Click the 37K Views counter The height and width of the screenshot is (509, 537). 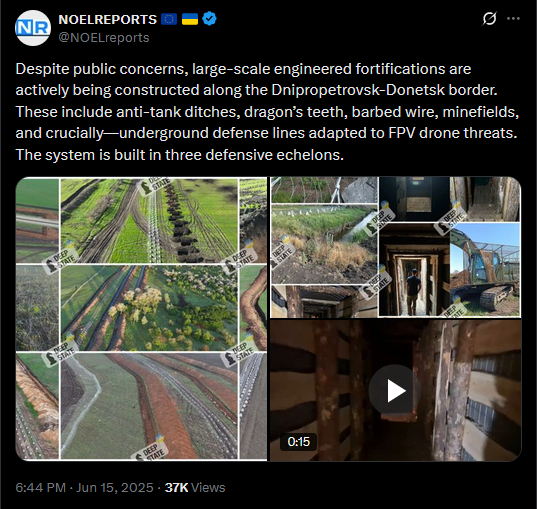pyautogui.click(x=195, y=487)
